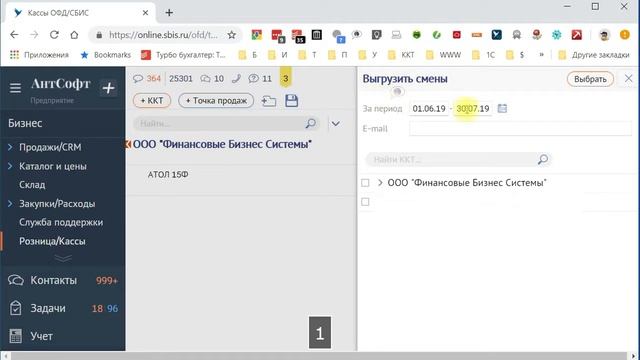Check the empty row checkbox below
Viewport: 640px width, 360px height.
pos(365,202)
